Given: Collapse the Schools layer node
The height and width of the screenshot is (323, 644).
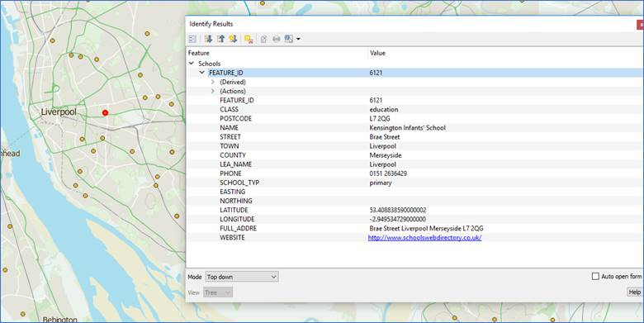Looking at the screenshot, I should (x=192, y=64).
